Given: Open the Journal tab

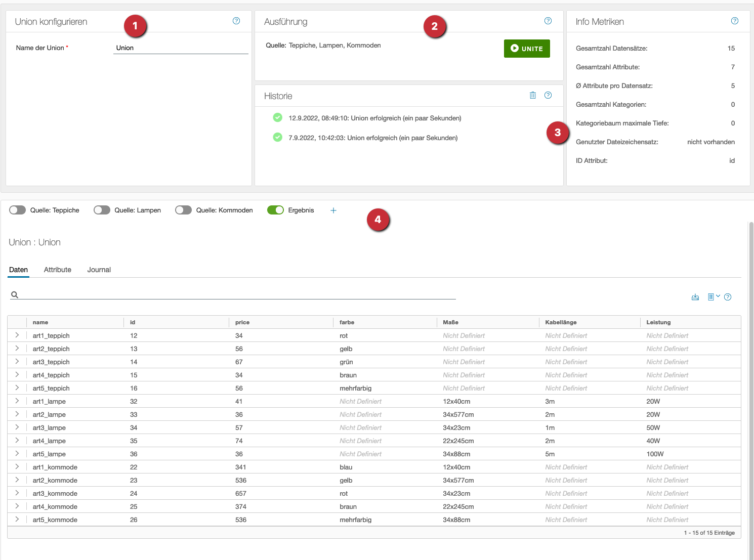Looking at the screenshot, I should pos(99,270).
